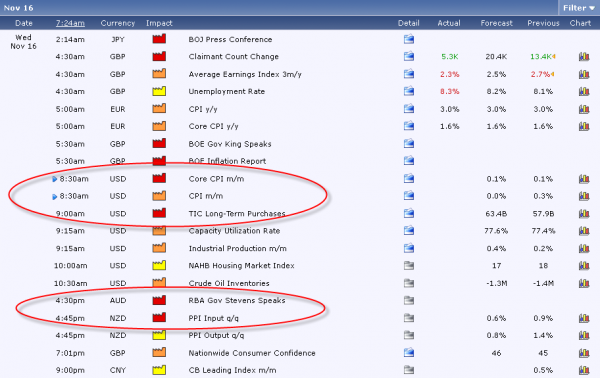Open chart icon for TIC Long-Term Purchases
This screenshot has width=600, height=378.
click(x=584, y=213)
